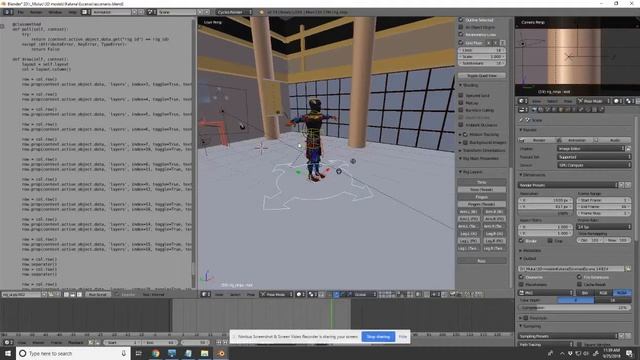
Task: Enable Ambient Occlusion in Shading
Action: 461,125
